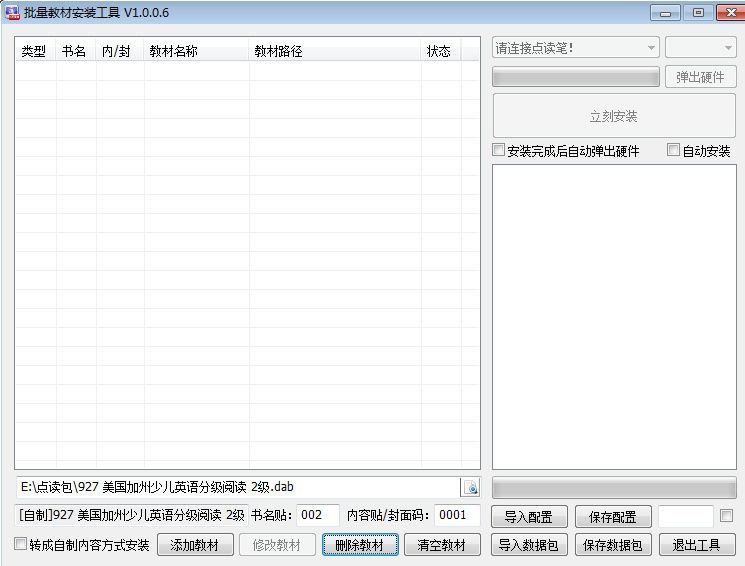Toggle the 自动安装 checkbox

(x=674, y=151)
